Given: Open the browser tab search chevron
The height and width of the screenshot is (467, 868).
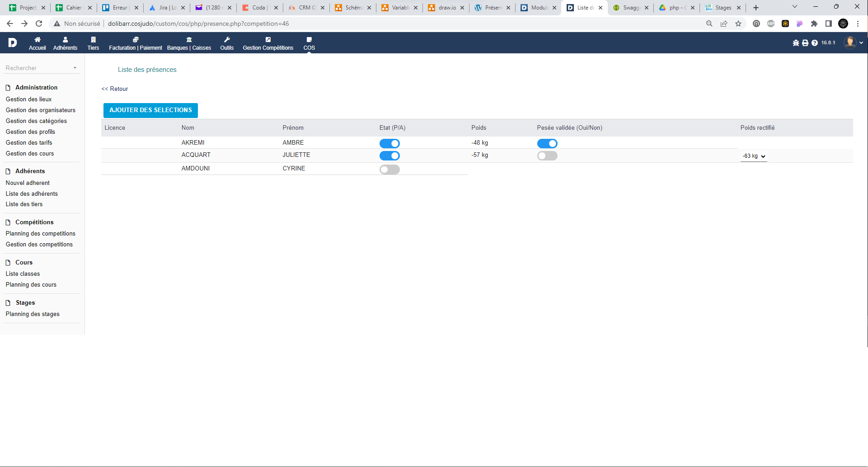Looking at the screenshot, I should pyautogui.click(x=795, y=6).
